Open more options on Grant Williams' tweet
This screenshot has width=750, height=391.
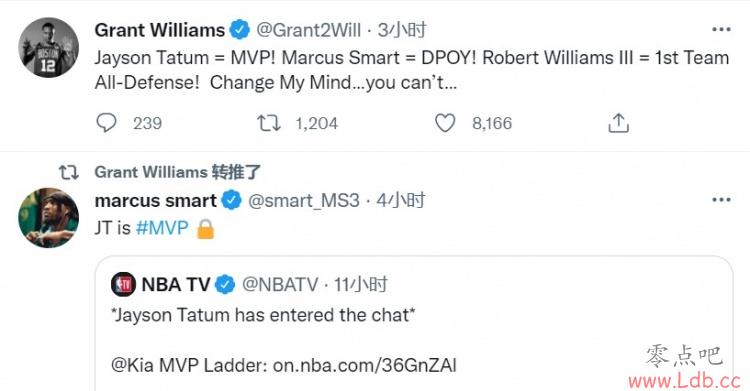tap(721, 30)
